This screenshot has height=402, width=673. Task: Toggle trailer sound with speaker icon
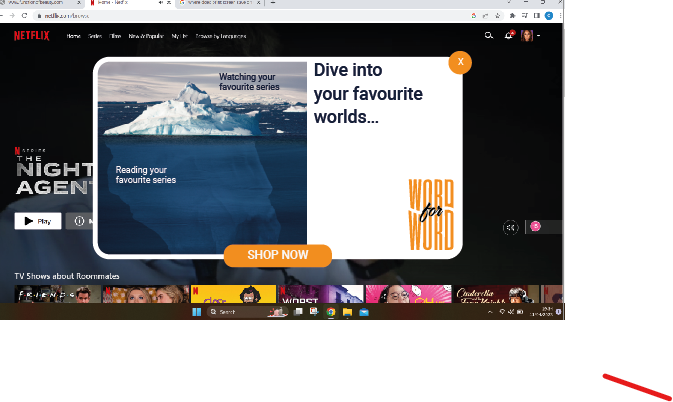click(x=511, y=227)
